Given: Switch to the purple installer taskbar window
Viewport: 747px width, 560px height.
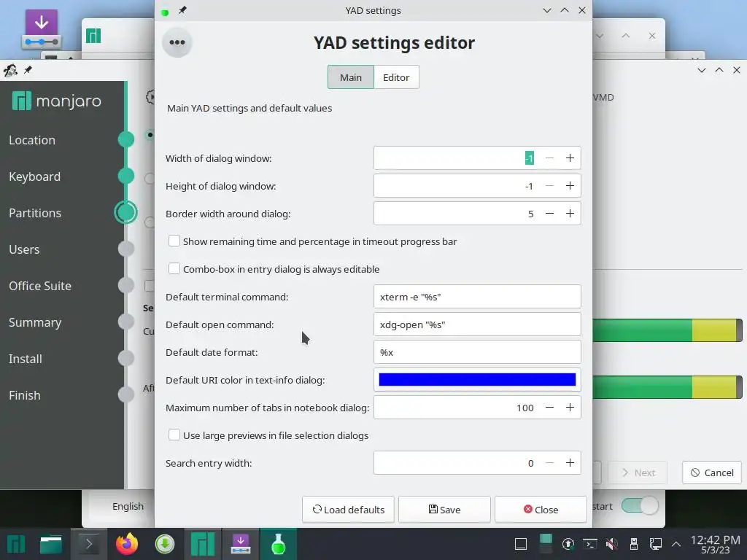Looking at the screenshot, I should tap(241, 544).
